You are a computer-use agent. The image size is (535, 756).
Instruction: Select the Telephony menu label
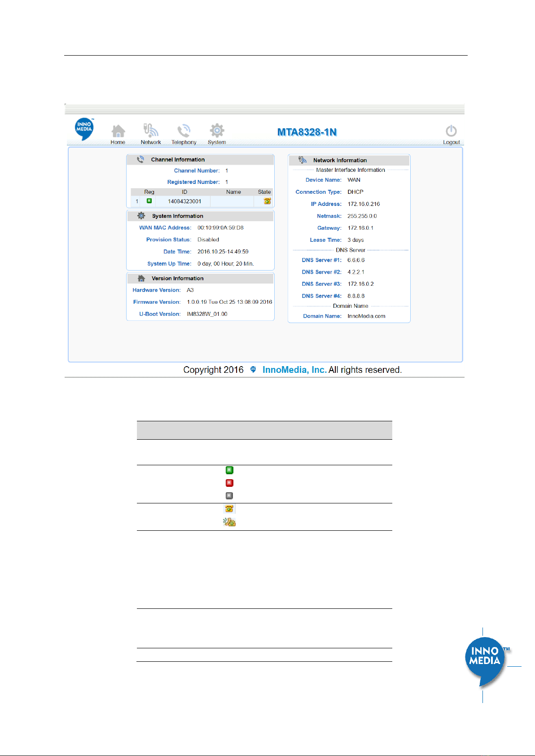click(184, 142)
